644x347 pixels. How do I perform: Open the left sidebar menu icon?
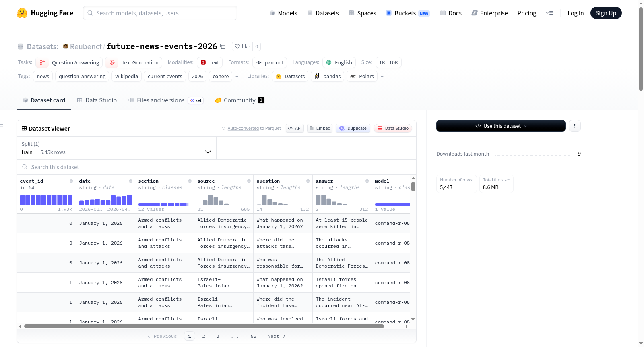[2, 125]
